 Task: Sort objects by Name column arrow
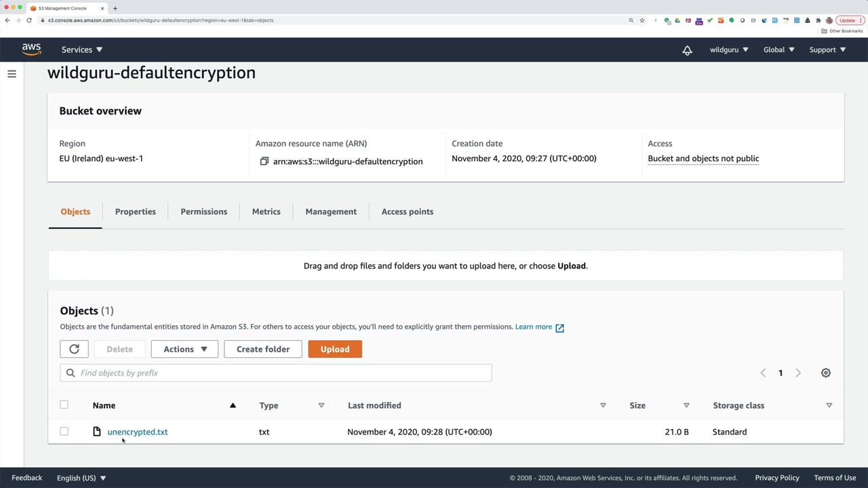(x=233, y=405)
